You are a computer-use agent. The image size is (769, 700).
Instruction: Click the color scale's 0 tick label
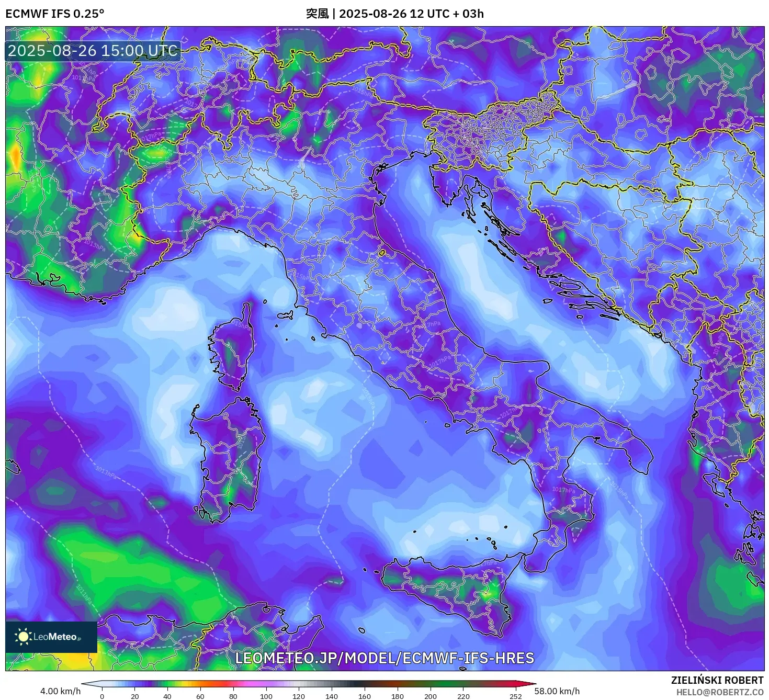102,696
